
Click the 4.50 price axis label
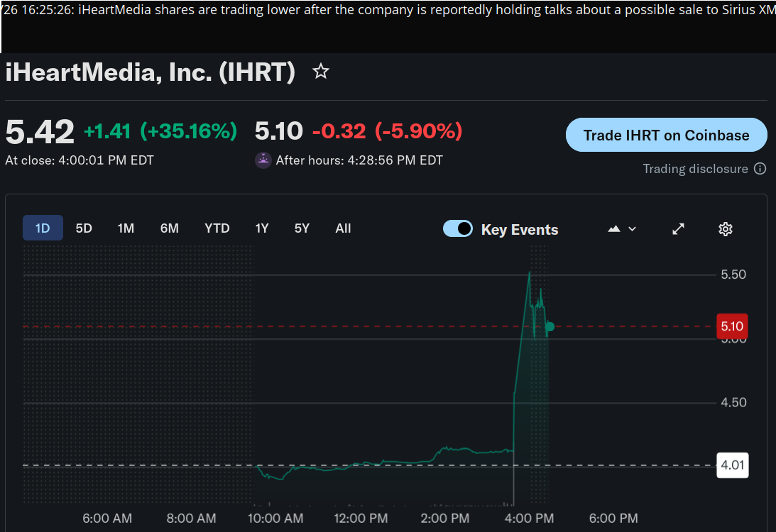point(733,402)
